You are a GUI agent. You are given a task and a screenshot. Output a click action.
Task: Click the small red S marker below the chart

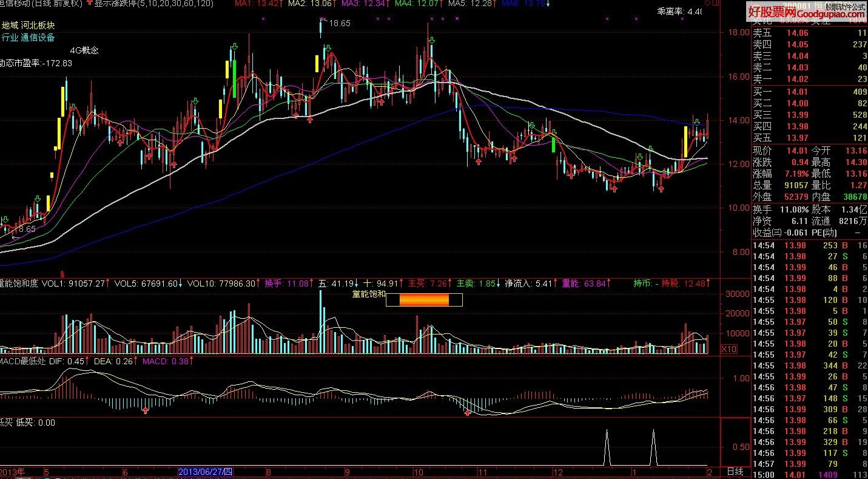(61, 274)
